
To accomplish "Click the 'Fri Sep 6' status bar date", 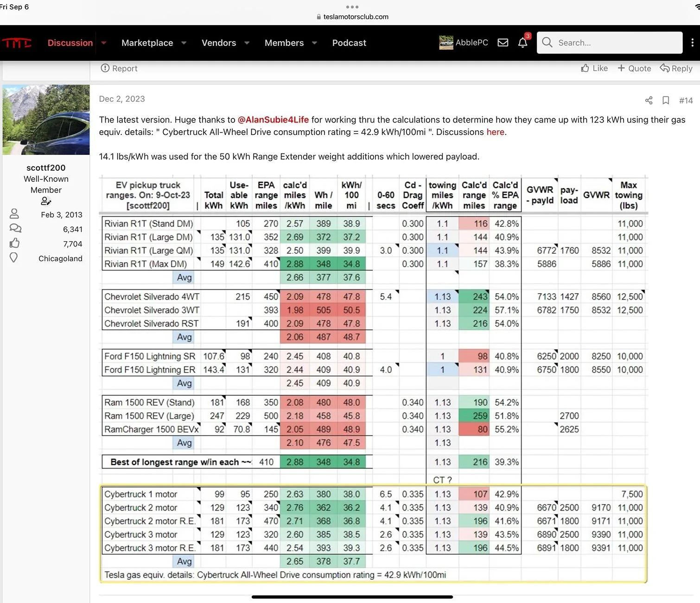I will click(14, 6).
